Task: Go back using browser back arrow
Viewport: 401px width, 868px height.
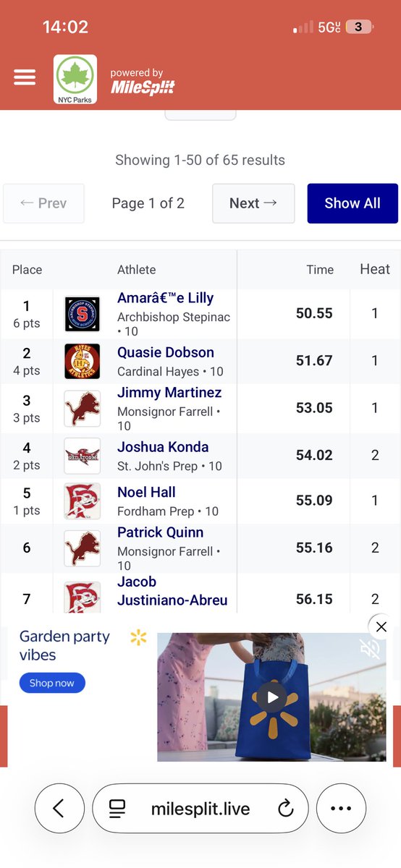Action: tap(59, 809)
